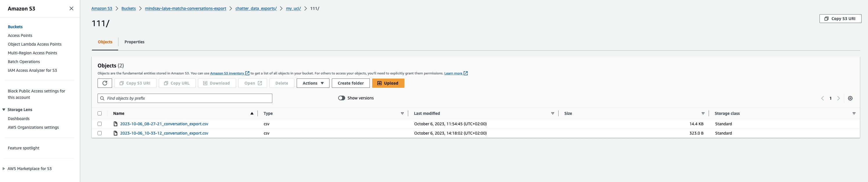This screenshot has height=182, width=868.
Task: Open Buckets in the sidebar
Action: 15,27
